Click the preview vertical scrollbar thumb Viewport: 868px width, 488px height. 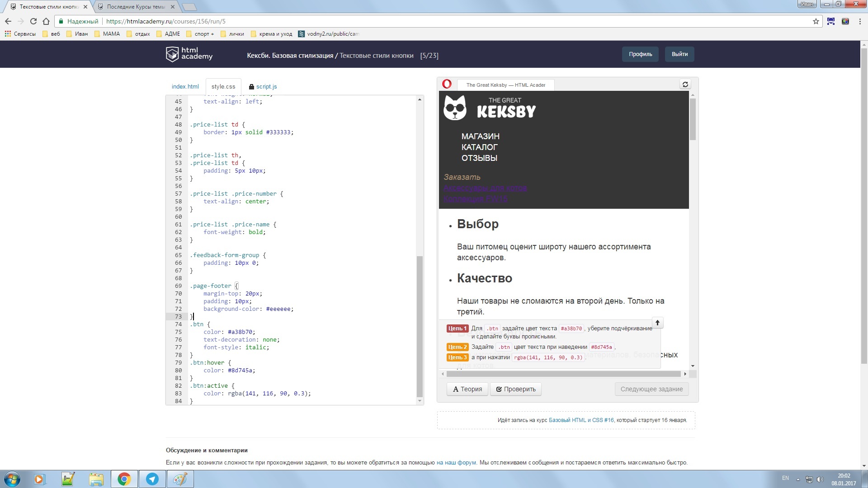coord(693,119)
